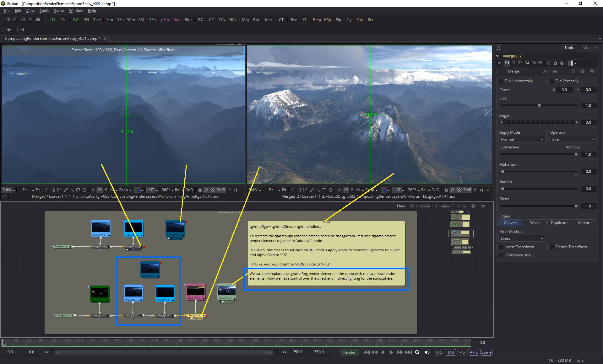Collapse the Merge3_2 tool header
603x364 pixels.
[497, 56]
